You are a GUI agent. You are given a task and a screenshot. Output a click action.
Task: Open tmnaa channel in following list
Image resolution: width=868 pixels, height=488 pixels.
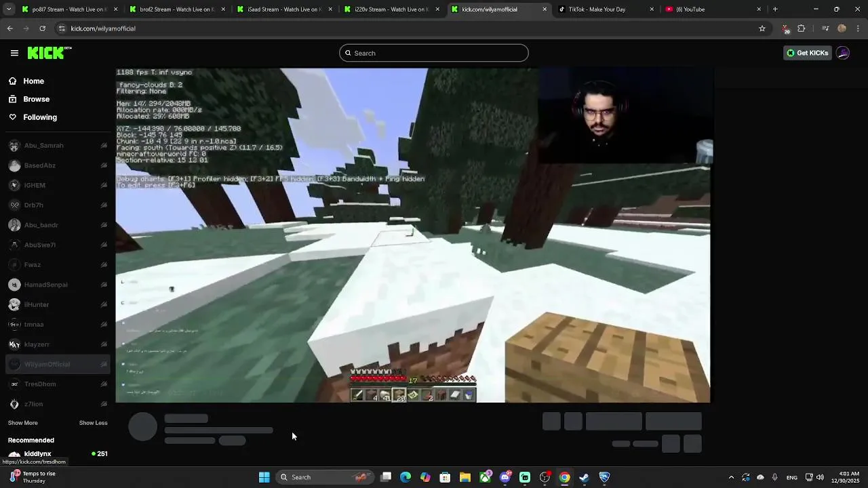[58, 325]
